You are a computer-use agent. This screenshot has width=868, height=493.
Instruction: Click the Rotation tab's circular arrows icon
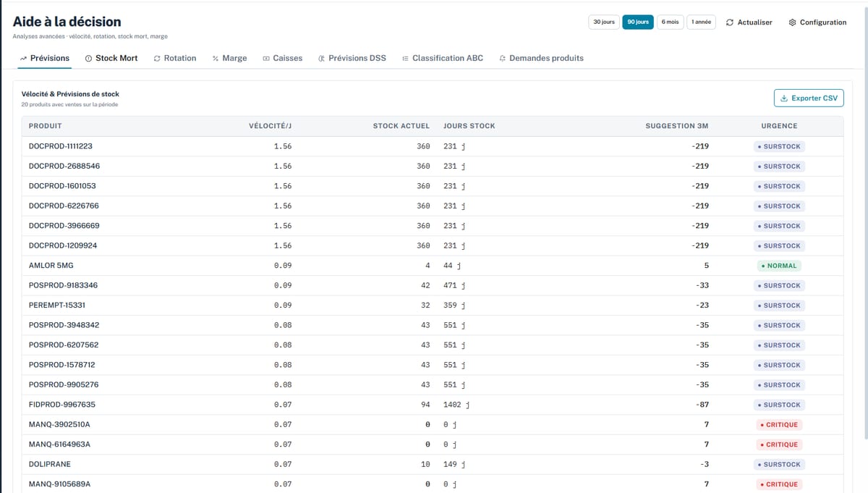pyautogui.click(x=157, y=58)
